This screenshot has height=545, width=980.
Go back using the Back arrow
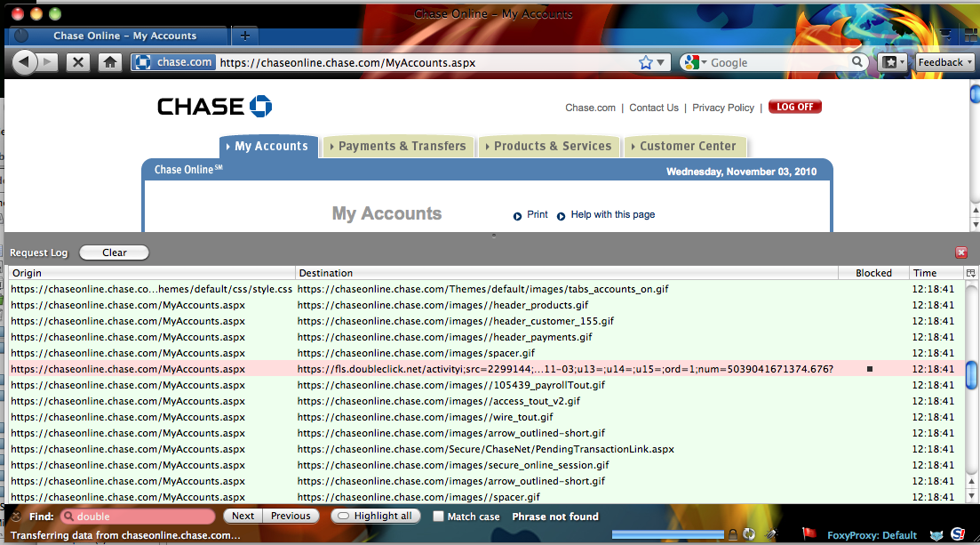24,62
